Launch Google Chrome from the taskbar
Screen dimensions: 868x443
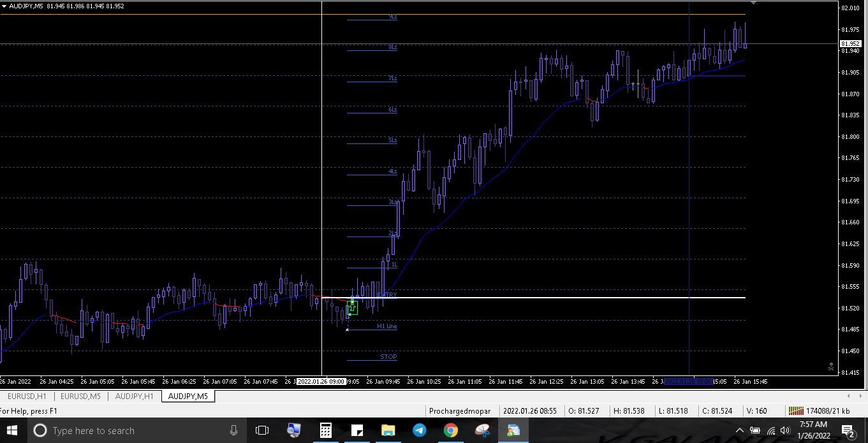tap(450, 431)
